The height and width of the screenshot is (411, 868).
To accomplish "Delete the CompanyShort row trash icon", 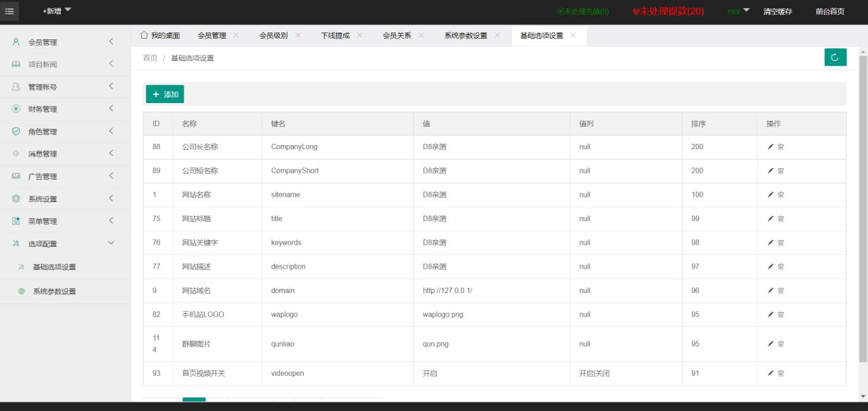I will coord(781,171).
